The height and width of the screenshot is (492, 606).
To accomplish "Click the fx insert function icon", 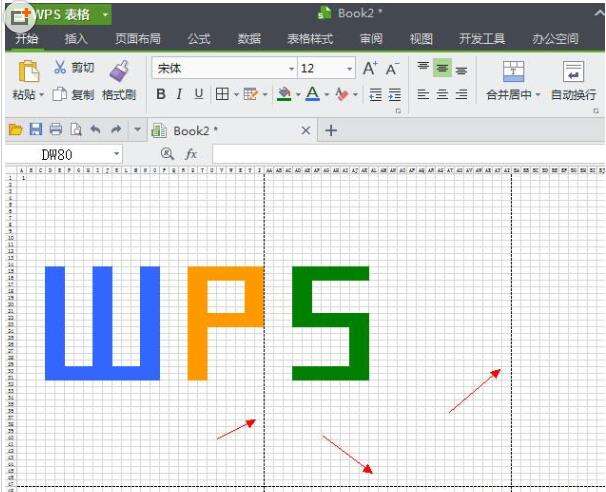I will point(191,154).
